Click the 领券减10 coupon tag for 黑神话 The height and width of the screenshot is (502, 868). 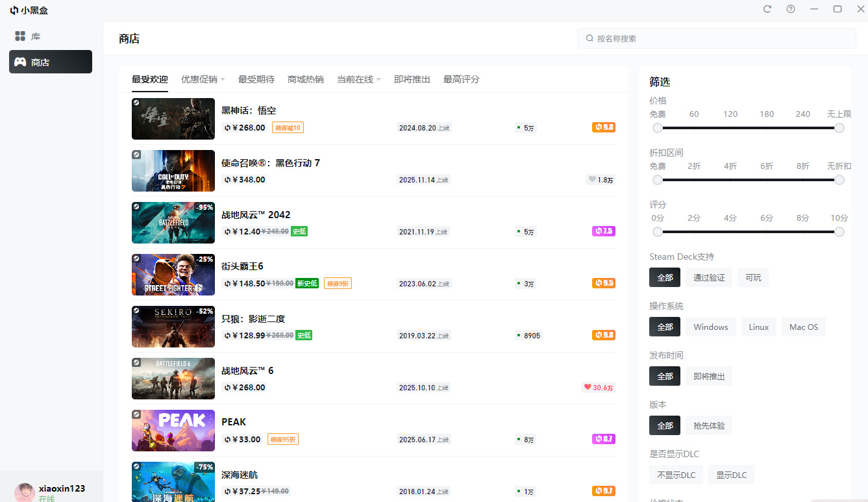point(288,127)
